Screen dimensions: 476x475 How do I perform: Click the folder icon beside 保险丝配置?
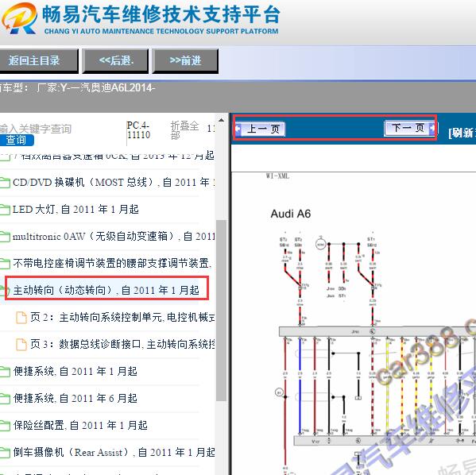click(x=5, y=426)
